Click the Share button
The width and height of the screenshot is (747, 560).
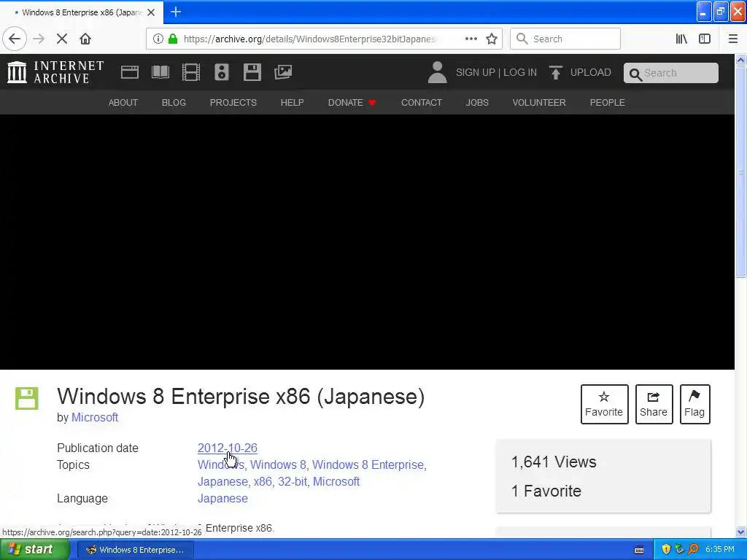(x=654, y=404)
